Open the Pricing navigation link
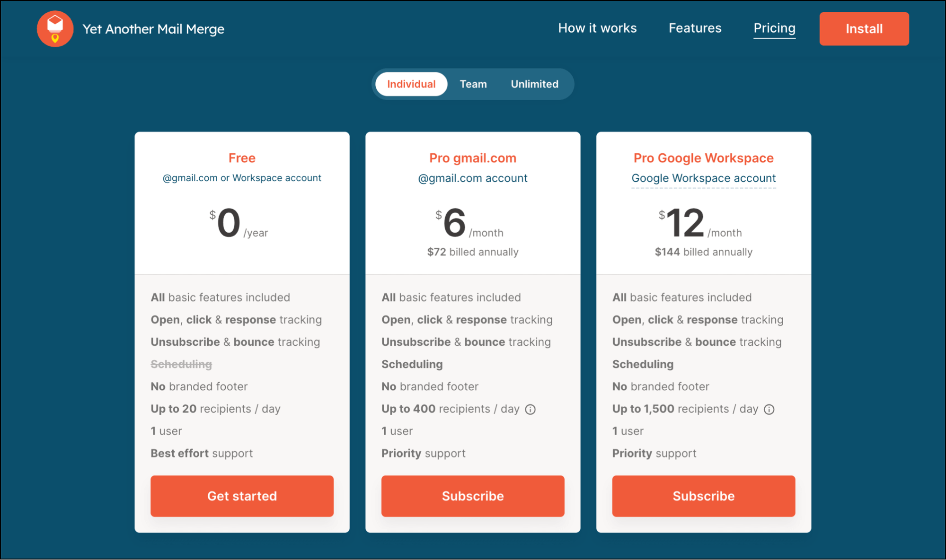Image resolution: width=946 pixels, height=560 pixels. [774, 28]
